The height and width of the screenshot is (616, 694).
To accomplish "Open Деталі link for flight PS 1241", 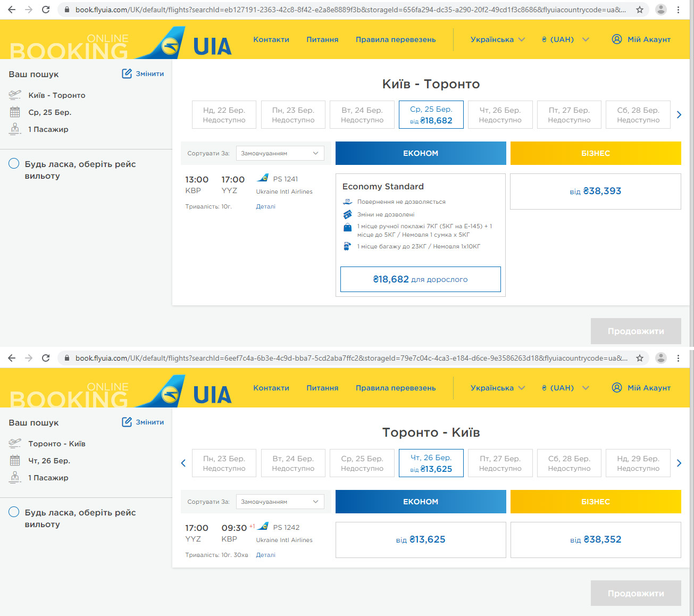I will pos(265,206).
